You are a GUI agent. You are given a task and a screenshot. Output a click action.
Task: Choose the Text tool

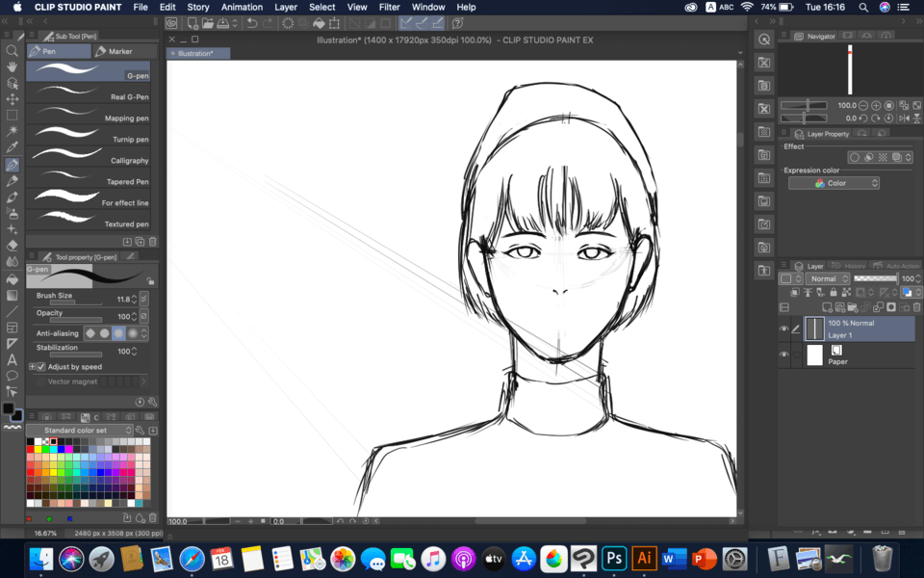pos(13,359)
